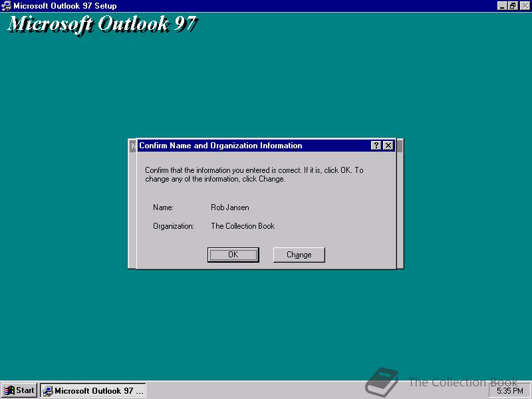Click the 5:35 PM taskbar clock
The width and height of the screenshot is (532, 399).
[509, 391]
